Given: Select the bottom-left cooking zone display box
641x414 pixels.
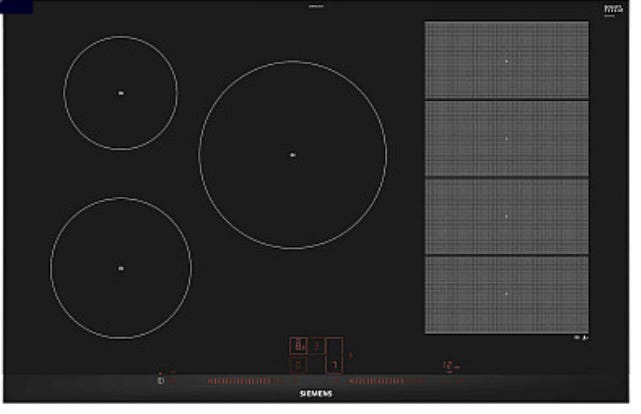Looking at the screenshot, I should [298, 364].
